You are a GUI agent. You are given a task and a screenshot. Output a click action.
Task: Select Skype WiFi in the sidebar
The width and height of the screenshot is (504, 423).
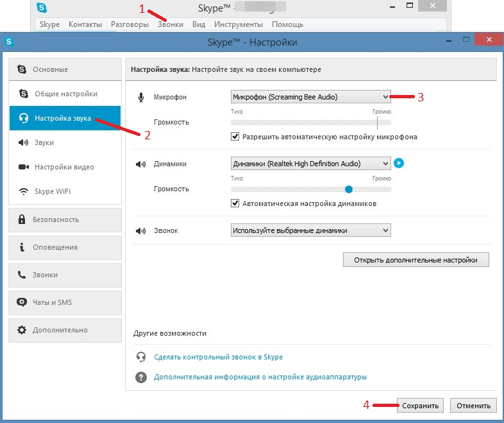pyautogui.click(x=65, y=191)
